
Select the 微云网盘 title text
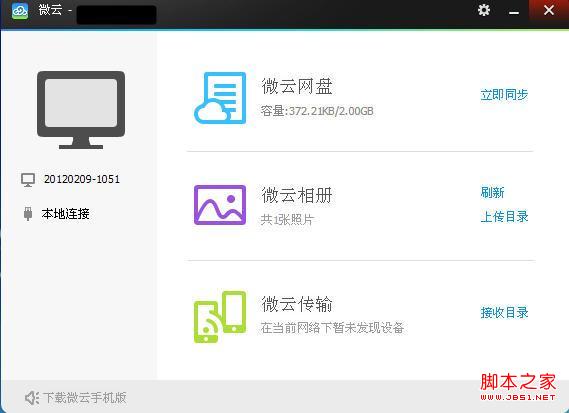coord(297,86)
